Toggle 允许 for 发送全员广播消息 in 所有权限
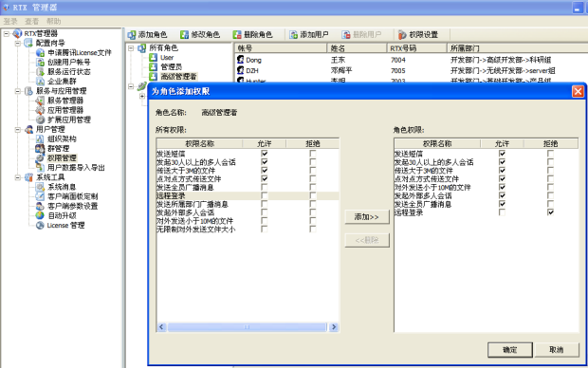This screenshot has height=368, width=588. point(265,187)
